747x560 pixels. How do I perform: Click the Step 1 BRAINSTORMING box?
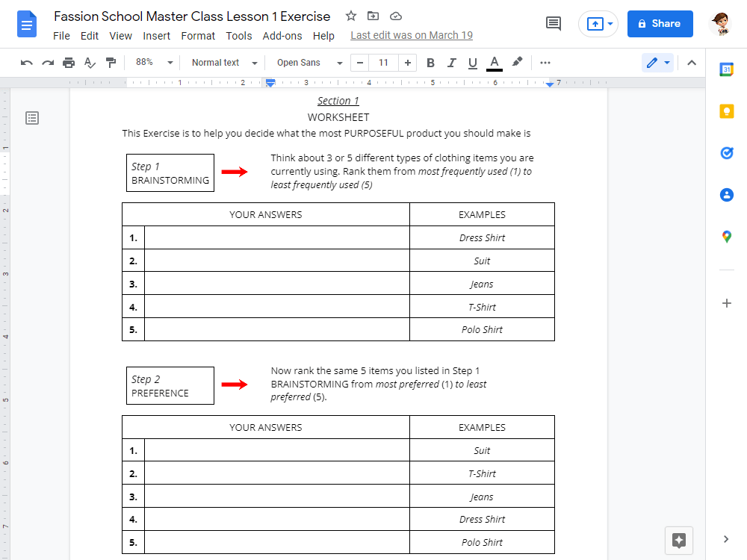(170, 173)
